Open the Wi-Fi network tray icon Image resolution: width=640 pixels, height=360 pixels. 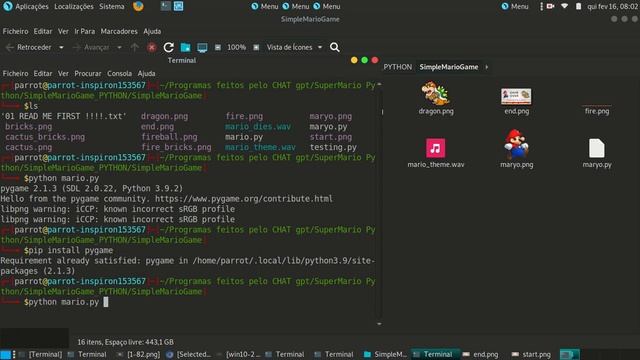564,6
